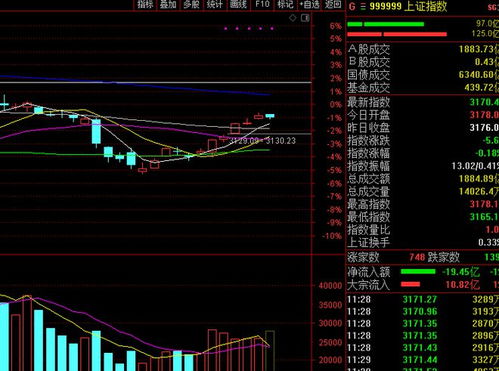Click the latest cyan candlestick at chart right

click(x=270, y=116)
